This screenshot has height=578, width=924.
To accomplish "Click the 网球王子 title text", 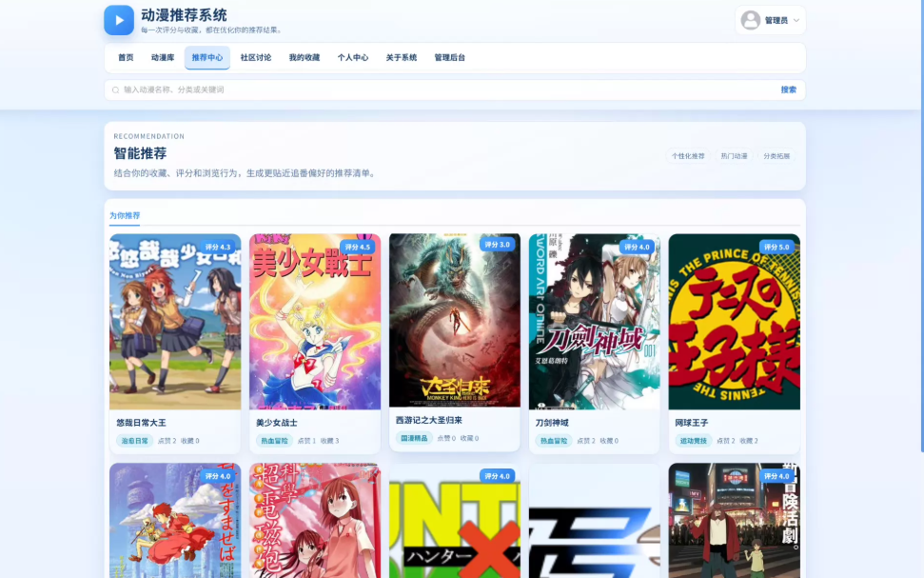I will [692, 423].
